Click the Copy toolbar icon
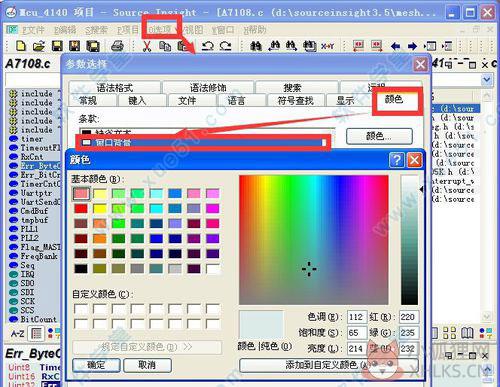Viewport: 500px width, 387px height. tap(165, 46)
